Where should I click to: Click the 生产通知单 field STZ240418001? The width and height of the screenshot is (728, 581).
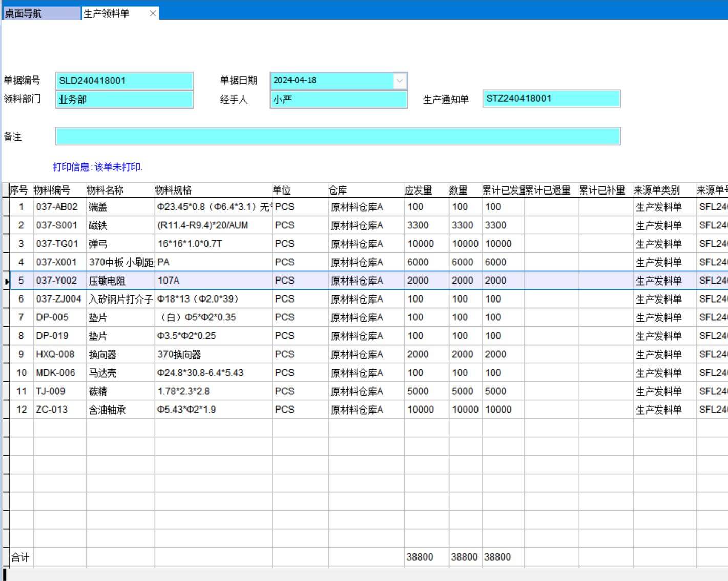pyautogui.click(x=551, y=99)
